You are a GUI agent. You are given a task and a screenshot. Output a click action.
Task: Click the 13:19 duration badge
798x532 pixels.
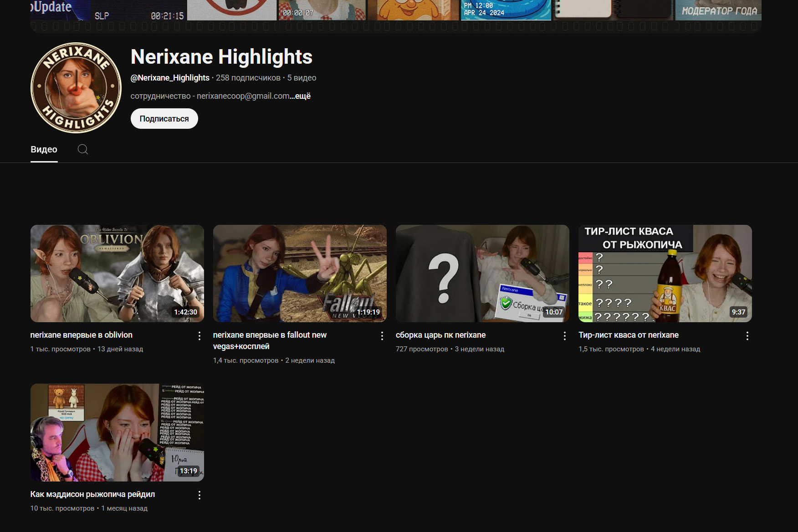coord(189,471)
